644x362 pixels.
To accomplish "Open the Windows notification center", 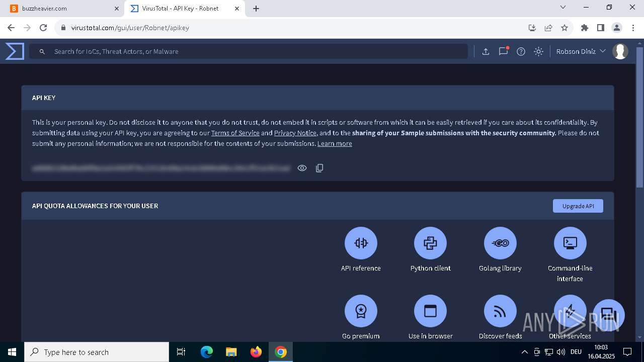I will (627, 352).
